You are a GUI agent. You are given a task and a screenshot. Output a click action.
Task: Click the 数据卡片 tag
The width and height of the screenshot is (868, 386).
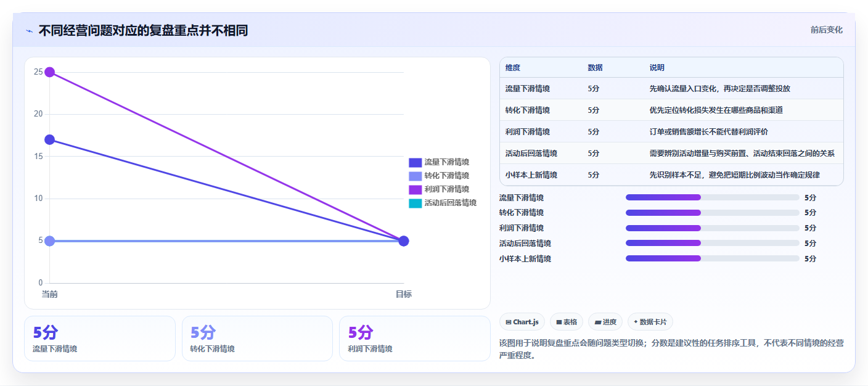pyautogui.click(x=650, y=322)
